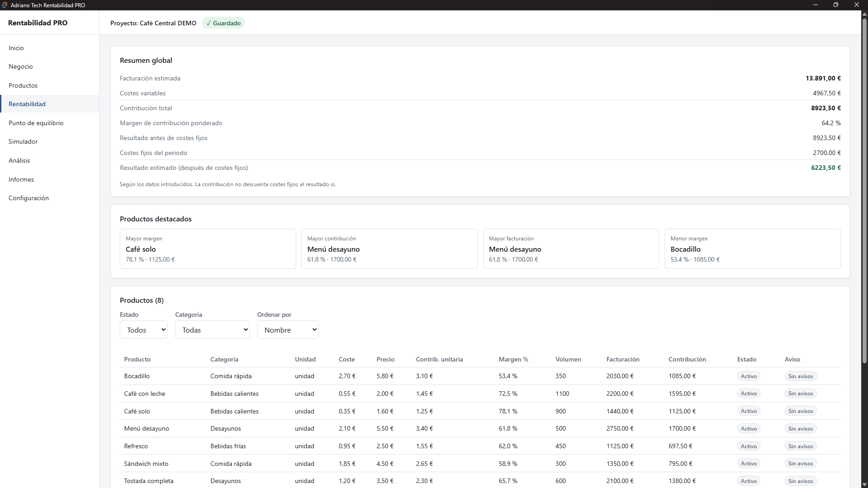Click the 2750,00 € Facturación cell

(x=620, y=428)
